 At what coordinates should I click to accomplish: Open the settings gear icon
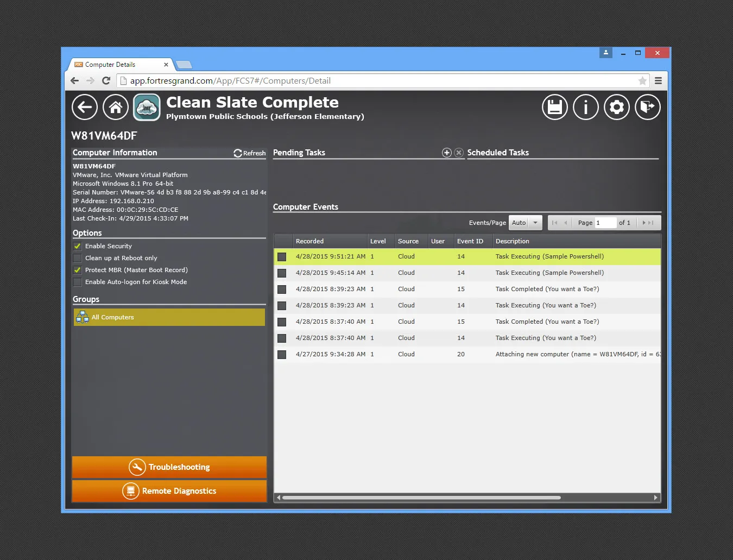point(616,107)
